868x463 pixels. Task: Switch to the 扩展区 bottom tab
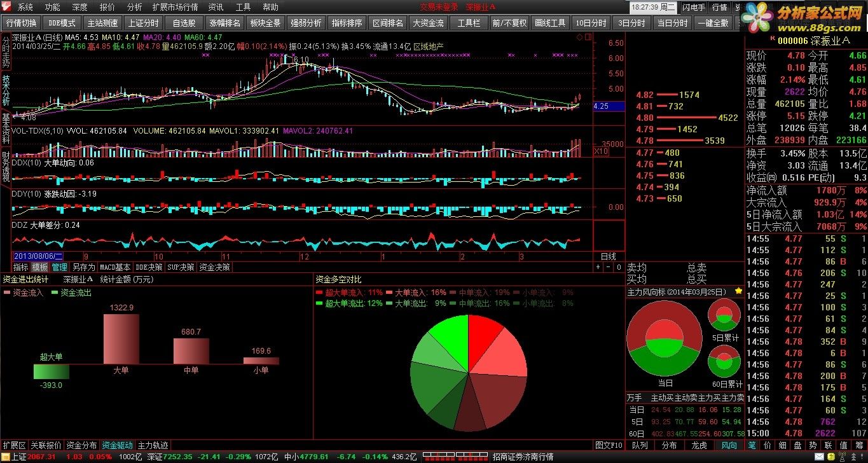point(14,445)
